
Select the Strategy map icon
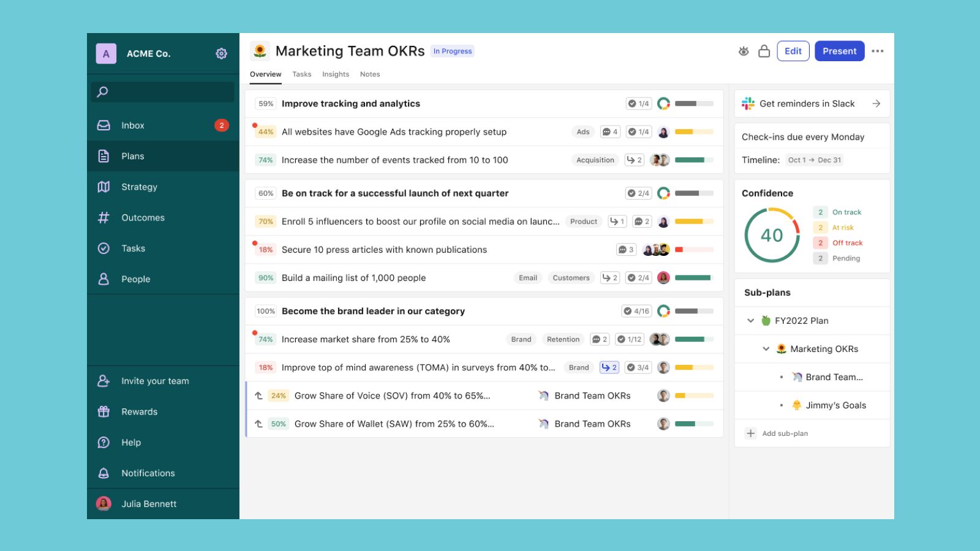coord(139,187)
